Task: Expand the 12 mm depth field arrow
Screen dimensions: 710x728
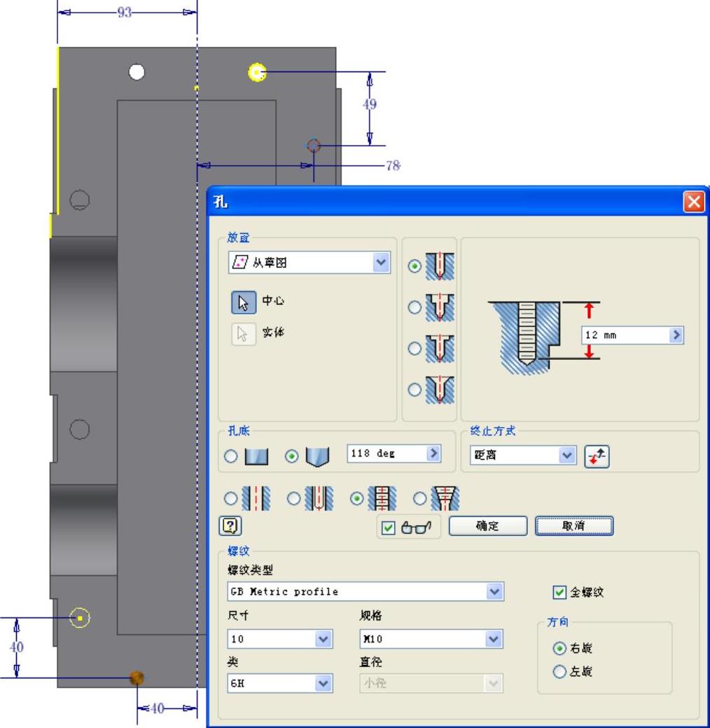Action: pos(676,335)
